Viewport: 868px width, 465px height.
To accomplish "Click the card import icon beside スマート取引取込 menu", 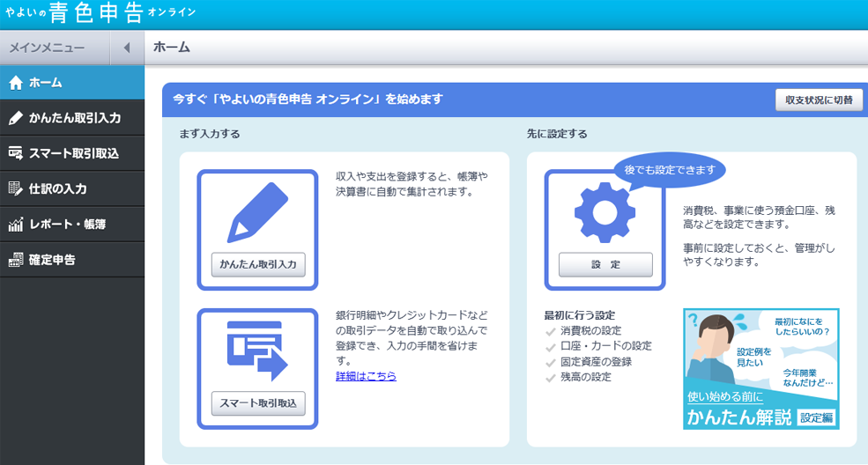I will coord(16,153).
